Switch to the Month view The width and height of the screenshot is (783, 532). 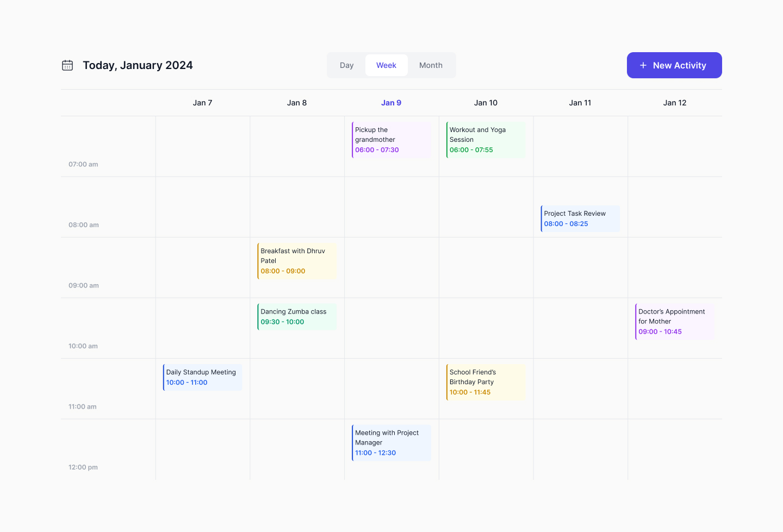431,65
